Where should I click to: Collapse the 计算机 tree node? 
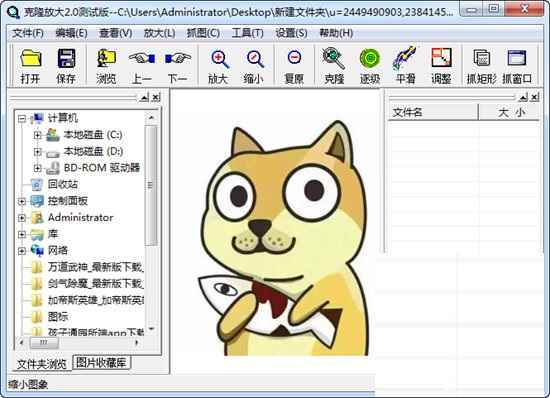click(x=22, y=119)
